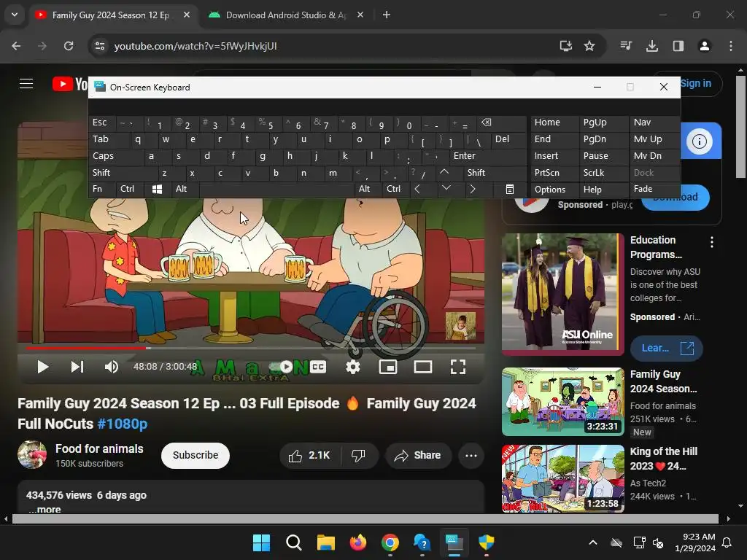The width and height of the screenshot is (747, 560).
Task: Click context menu key on keyboard
Action: (510, 189)
